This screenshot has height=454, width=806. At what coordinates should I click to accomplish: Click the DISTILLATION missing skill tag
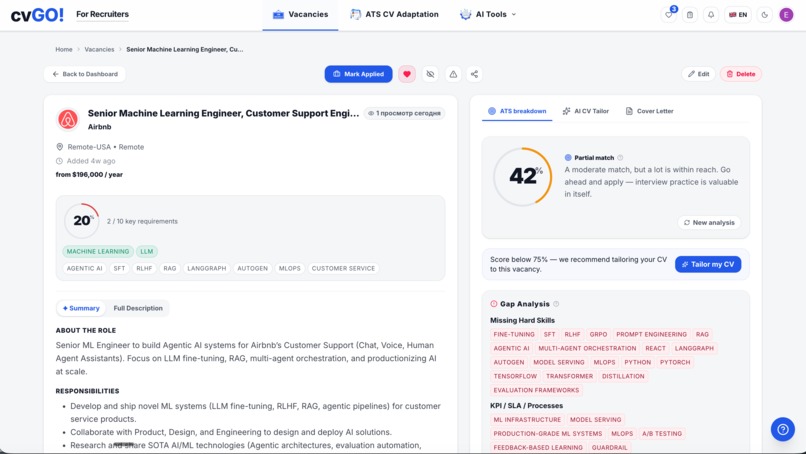[623, 376]
